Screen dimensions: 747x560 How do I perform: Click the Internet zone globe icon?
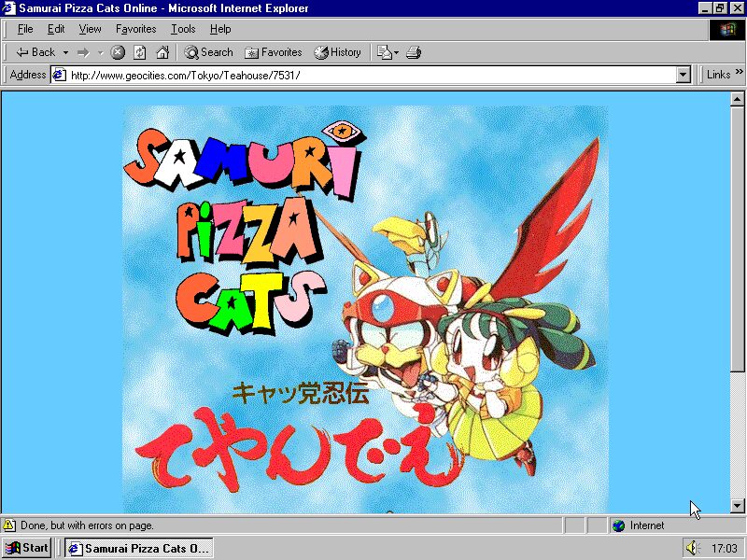coord(618,525)
